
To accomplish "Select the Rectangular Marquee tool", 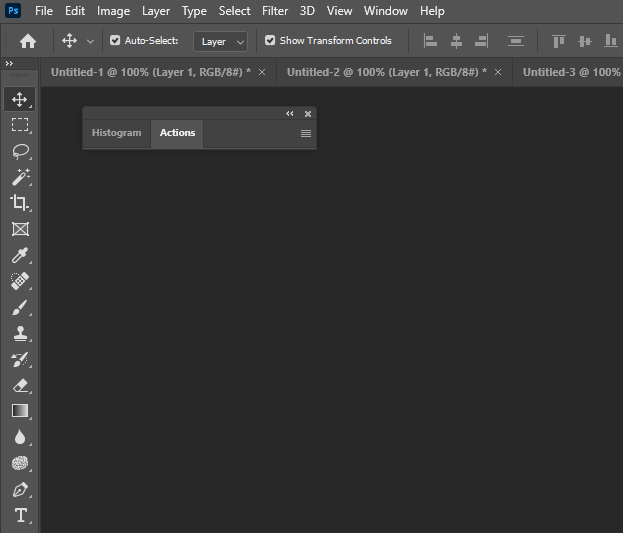I will [19, 125].
